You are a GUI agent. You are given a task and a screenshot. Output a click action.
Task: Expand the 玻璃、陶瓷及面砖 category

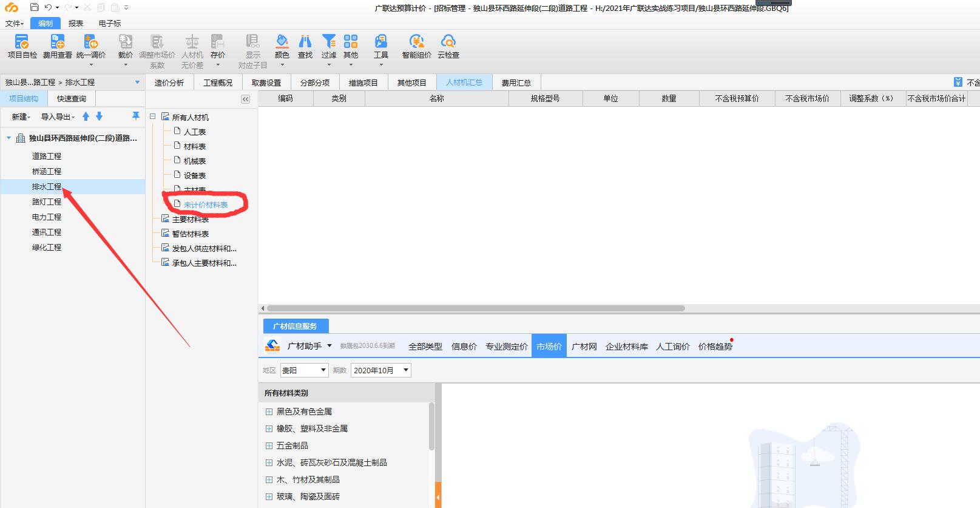tap(269, 496)
